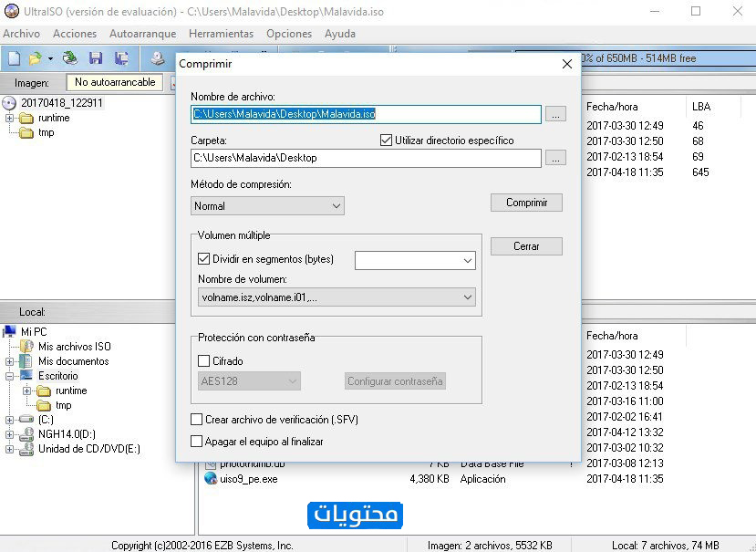Click the Cerrar button
The image size is (756, 552).
[526, 246]
